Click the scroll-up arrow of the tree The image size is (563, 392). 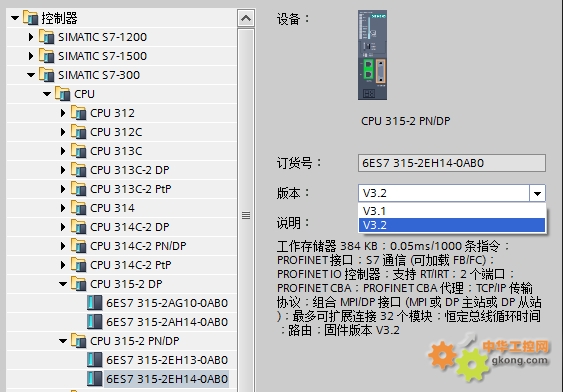coord(246,18)
